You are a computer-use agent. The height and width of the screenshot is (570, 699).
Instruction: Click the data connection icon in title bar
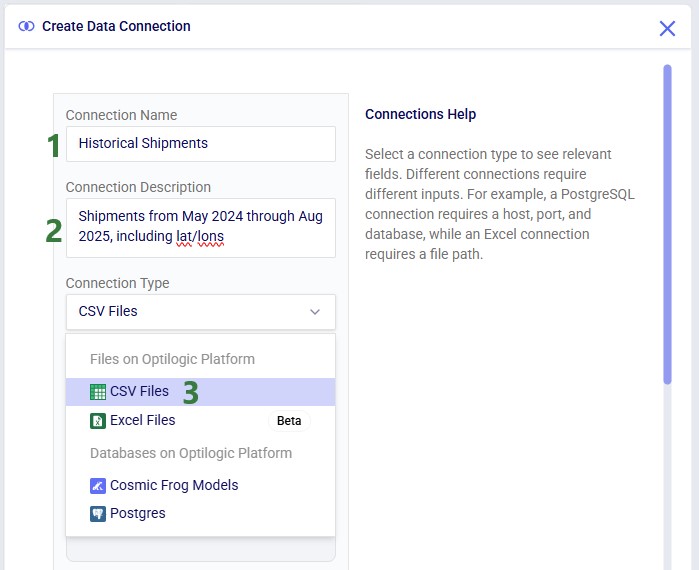[x=26, y=27]
